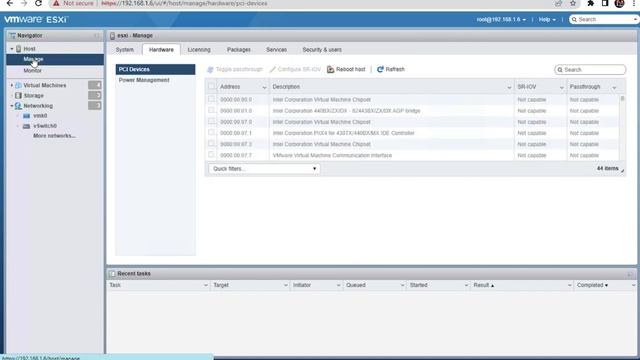Click the PCI devices table search field
The image size is (640, 360).
point(590,70)
